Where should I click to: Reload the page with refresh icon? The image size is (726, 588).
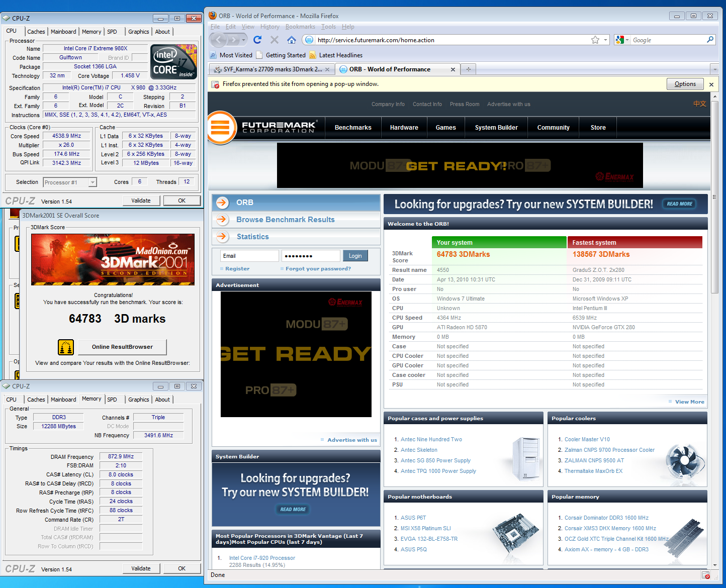point(257,40)
